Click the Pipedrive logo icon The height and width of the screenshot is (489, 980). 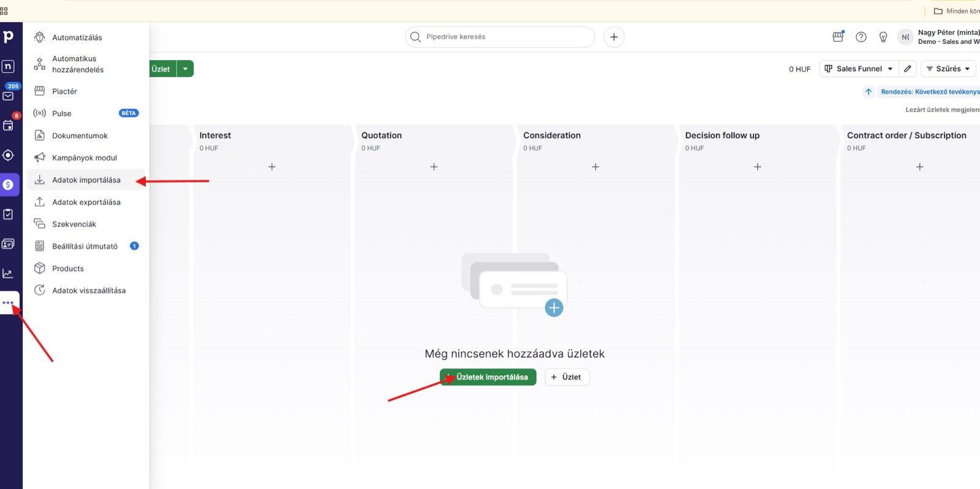8,37
